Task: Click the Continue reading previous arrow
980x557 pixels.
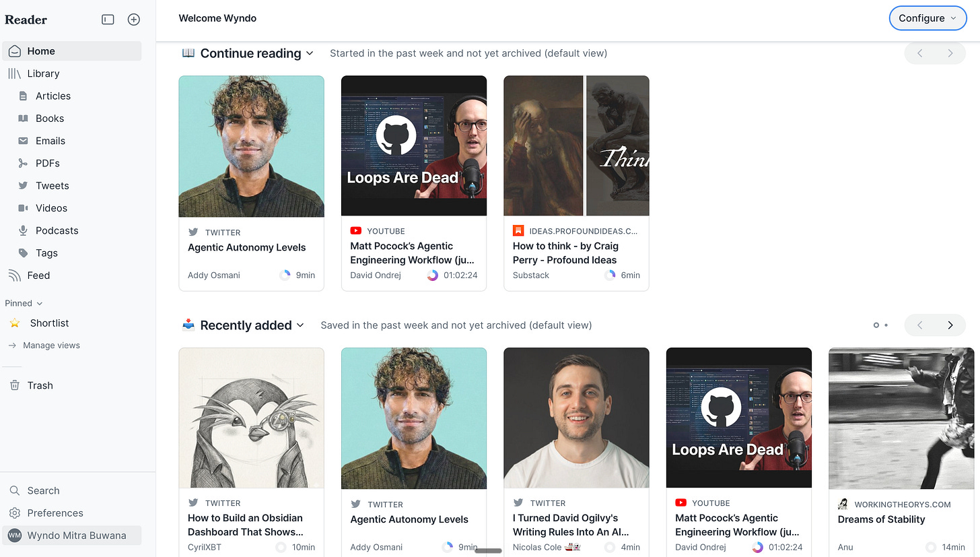Action: [x=920, y=53]
